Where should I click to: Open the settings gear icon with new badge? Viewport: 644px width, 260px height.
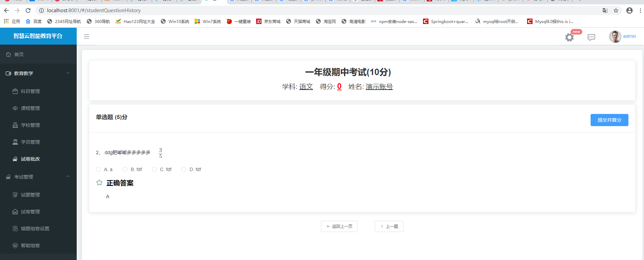click(570, 37)
